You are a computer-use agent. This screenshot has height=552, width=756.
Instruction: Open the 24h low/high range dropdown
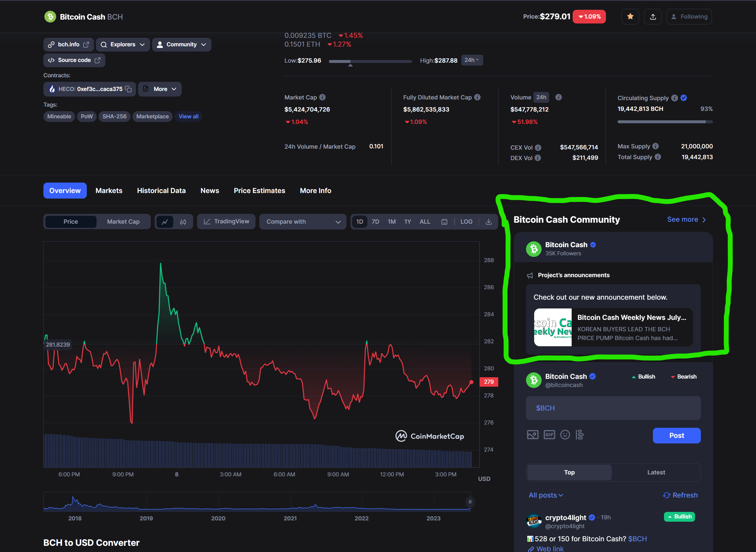tap(472, 60)
